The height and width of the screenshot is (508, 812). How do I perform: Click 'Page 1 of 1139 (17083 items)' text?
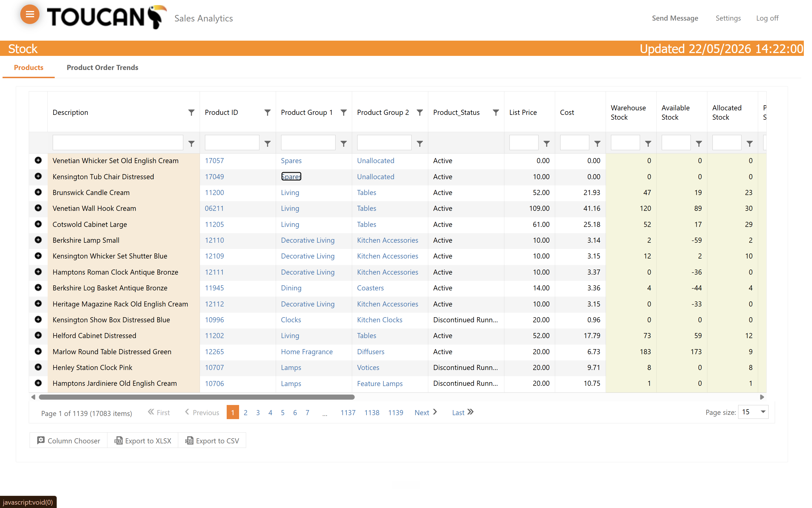(87, 413)
